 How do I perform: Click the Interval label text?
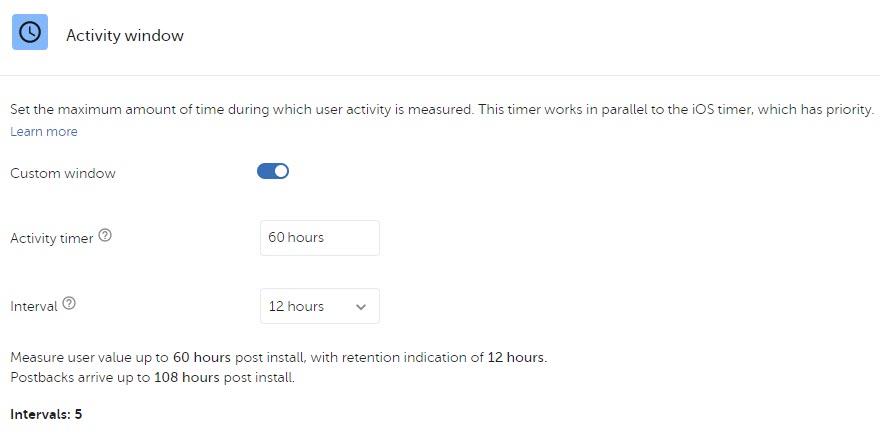pos(34,306)
